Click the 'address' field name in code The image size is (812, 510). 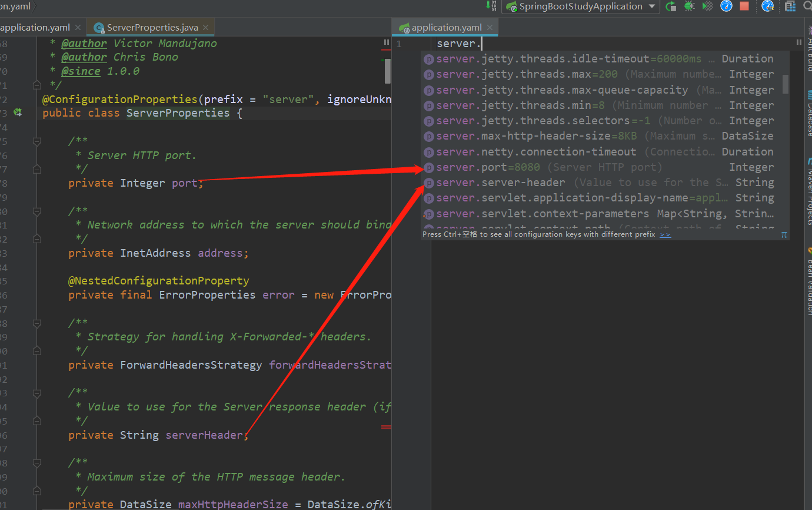tap(220, 253)
